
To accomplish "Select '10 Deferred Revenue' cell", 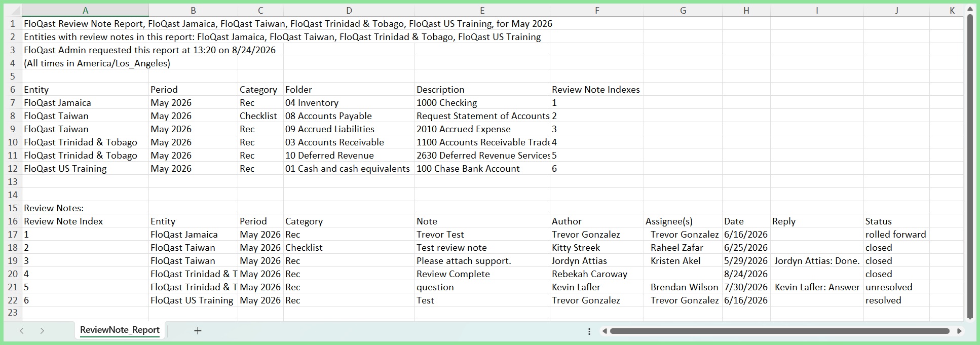I will click(x=349, y=156).
